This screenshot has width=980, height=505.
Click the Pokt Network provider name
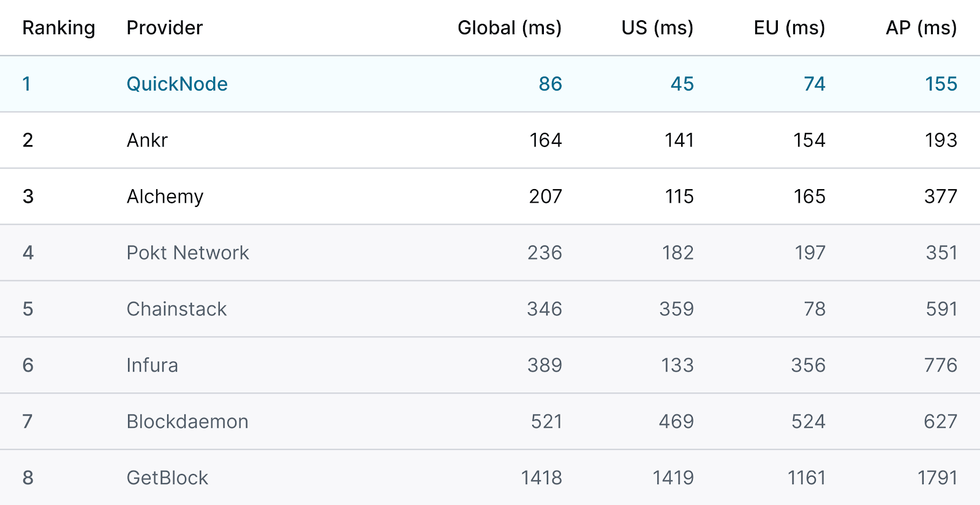[x=187, y=253]
